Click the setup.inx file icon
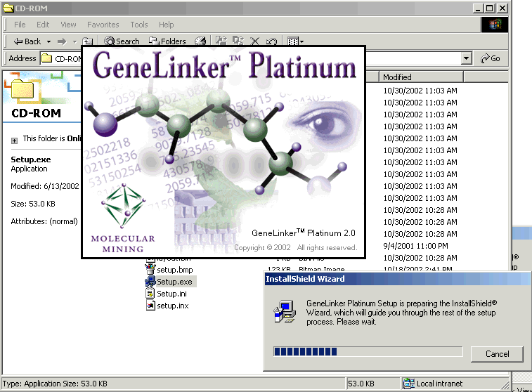 [150, 305]
